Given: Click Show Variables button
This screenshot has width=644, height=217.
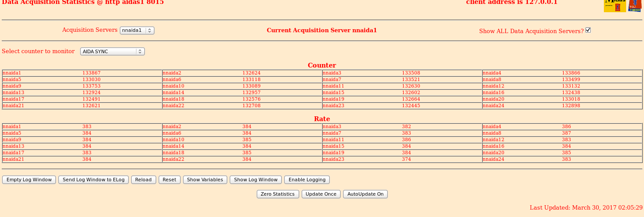Looking at the screenshot, I should [205, 180].
